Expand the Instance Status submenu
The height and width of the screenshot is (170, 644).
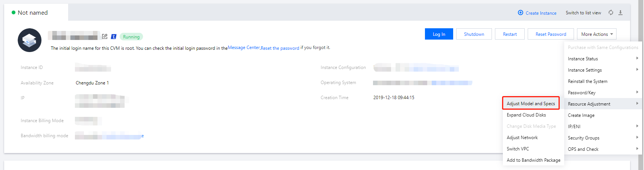[602, 59]
